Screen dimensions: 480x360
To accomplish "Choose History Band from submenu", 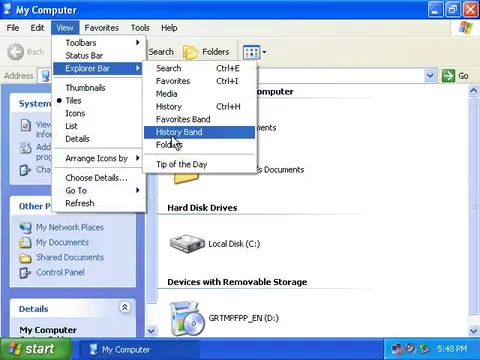I will point(199,132).
